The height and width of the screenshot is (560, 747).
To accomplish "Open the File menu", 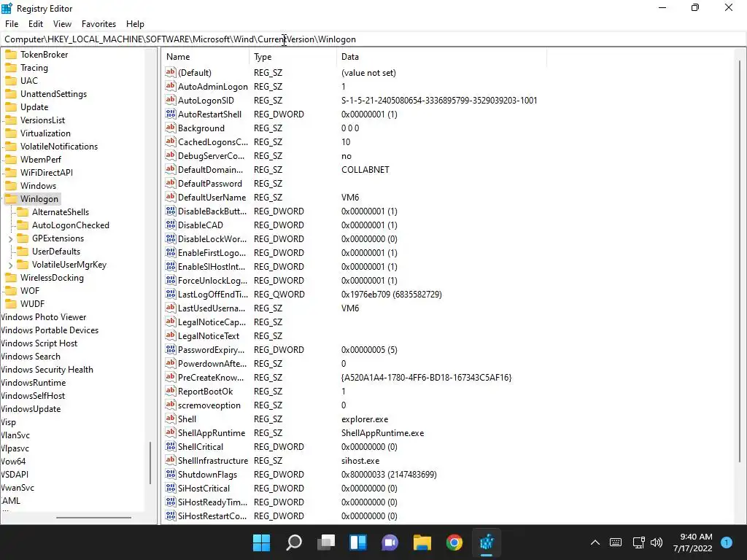I will tap(12, 24).
